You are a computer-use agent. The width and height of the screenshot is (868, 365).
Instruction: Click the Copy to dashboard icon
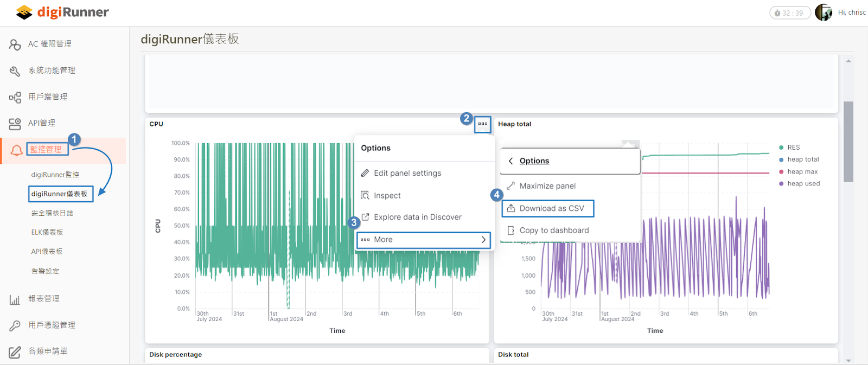tap(510, 230)
